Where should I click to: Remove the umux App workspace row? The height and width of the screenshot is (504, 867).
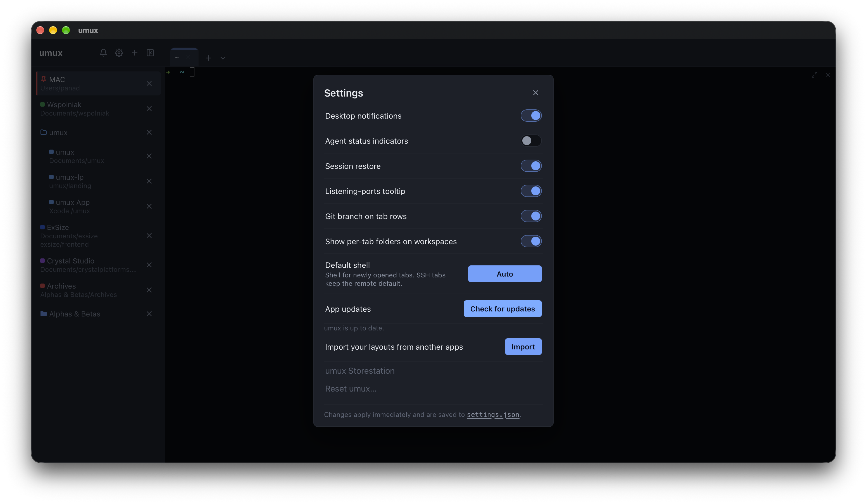[149, 206]
